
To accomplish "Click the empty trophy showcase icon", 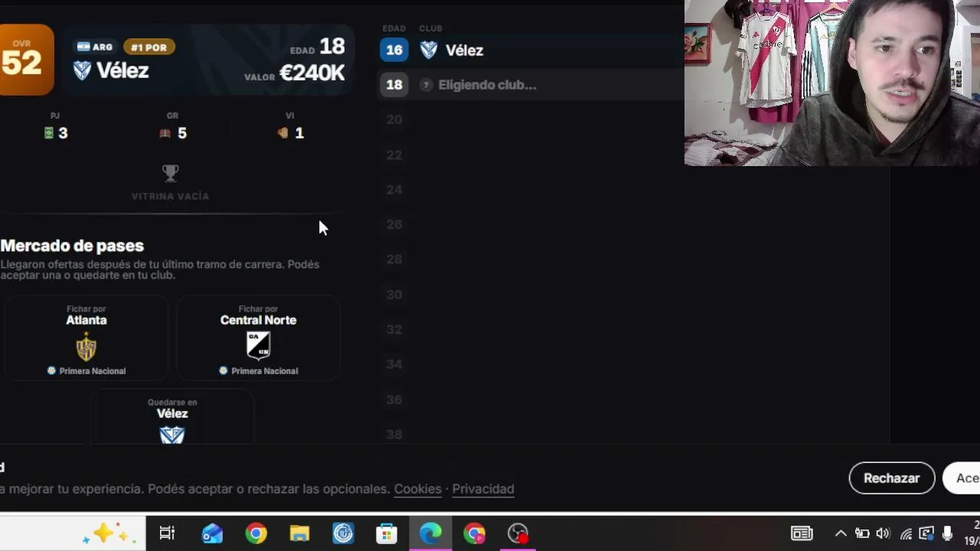I will pos(171,174).
